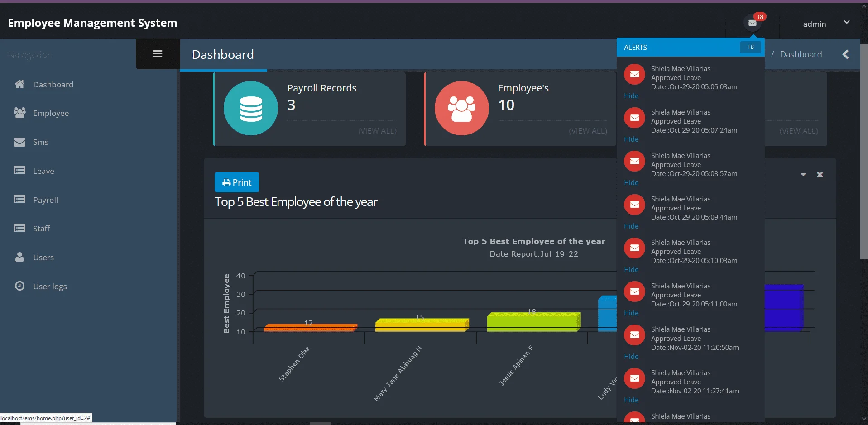
Task: Click VIEW ALL on the rightmost card
Action: [x=799, y=131]
